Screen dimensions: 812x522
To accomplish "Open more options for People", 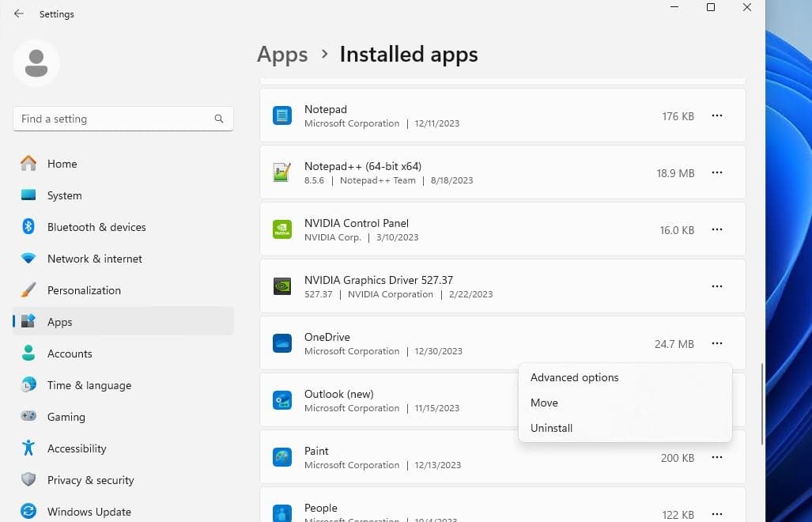I will pos(716,514).
